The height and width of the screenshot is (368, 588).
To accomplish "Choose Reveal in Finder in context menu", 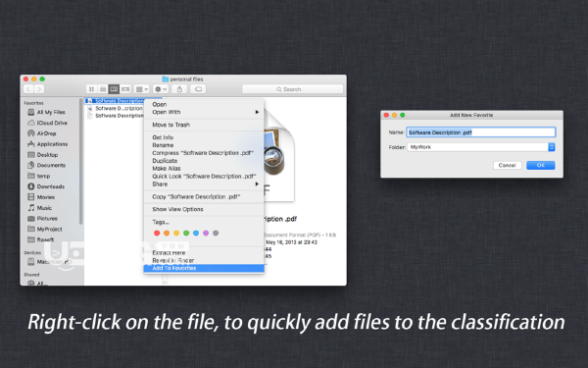I will (x=204, y=260).
